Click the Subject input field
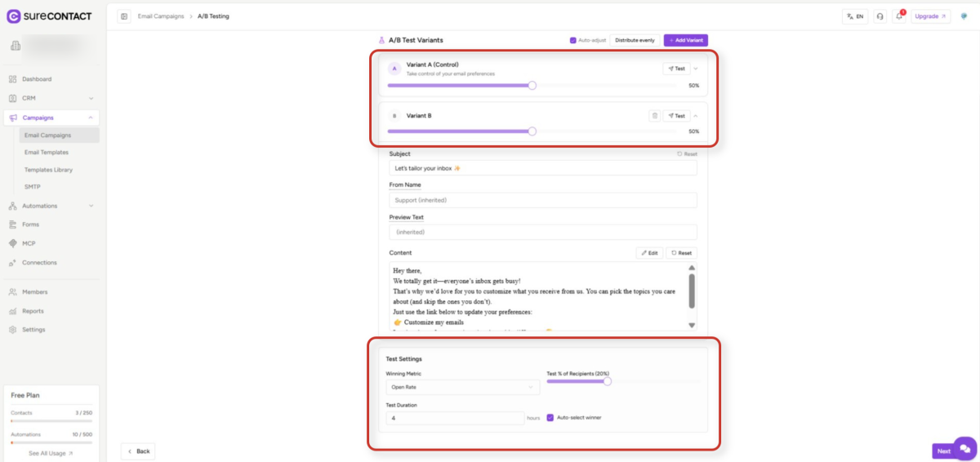 (x=543, y=168)
